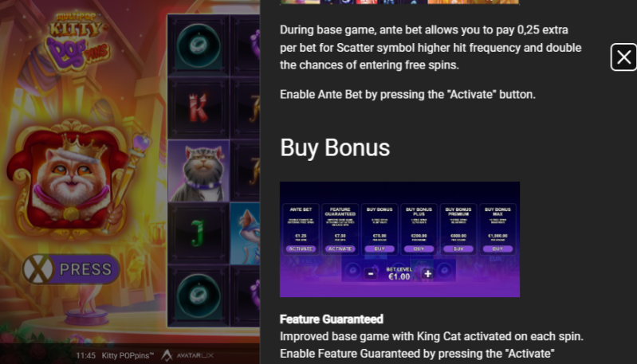Click the Kitty POPpins game logo
Screen dimensions: 637x364
79,41
